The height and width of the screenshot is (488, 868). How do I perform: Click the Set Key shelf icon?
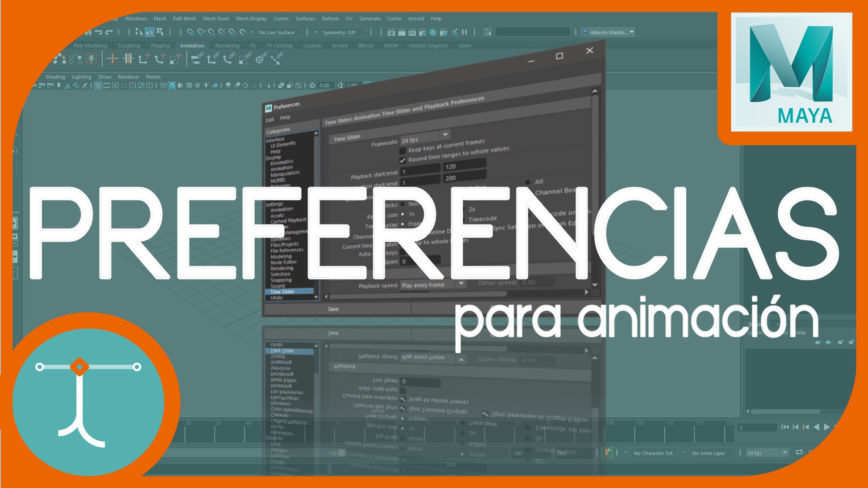tap(112, 59)
